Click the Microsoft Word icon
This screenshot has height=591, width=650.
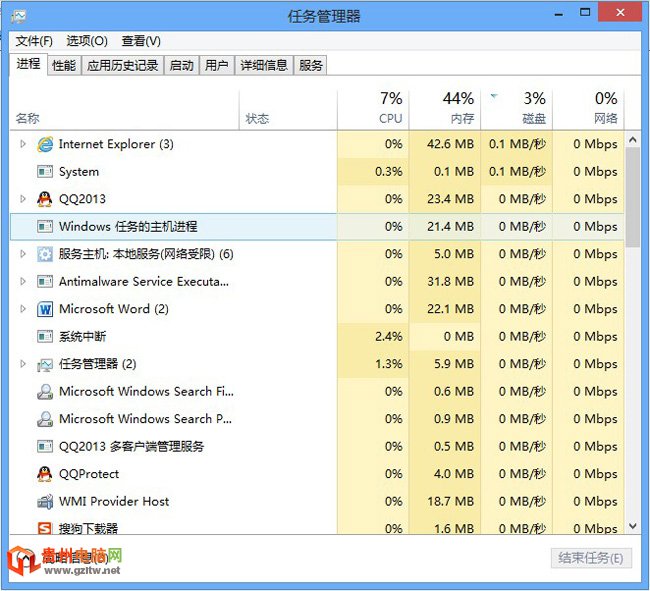click(x=45, y=309)
